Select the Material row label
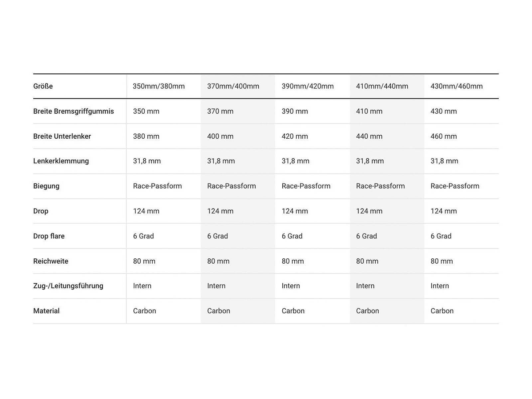This screenshot has width=532, height=399. pyautogui.click(x=47, y=311)
